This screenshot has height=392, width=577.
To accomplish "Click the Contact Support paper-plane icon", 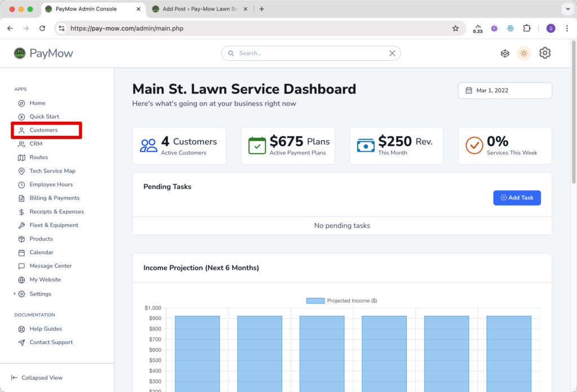I will point(22,342).
